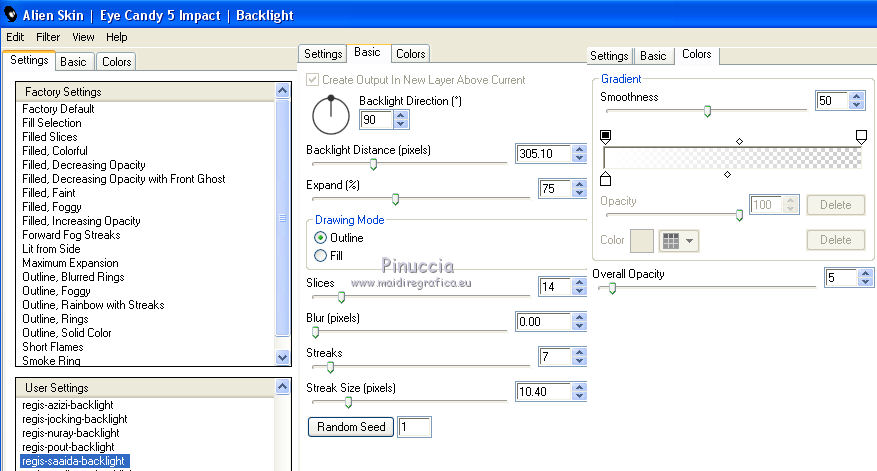
Task: Open the Edit menu
Action: (x=15, y=37)
